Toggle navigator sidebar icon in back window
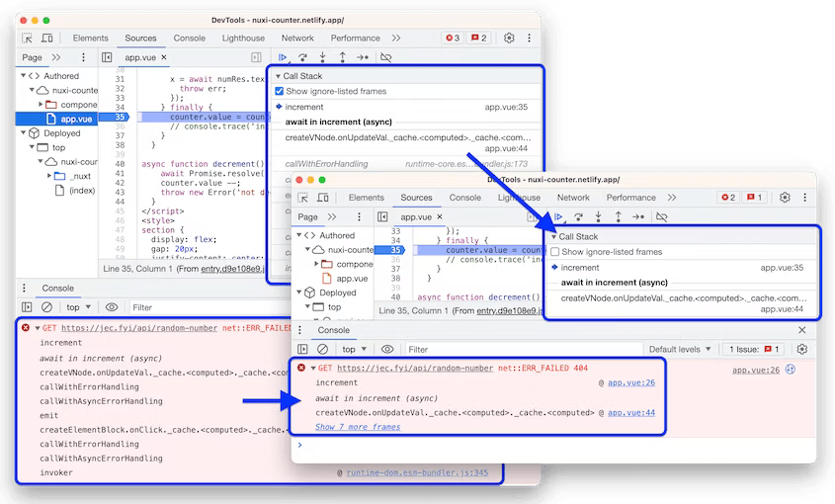Viewport: 835px width, 504px height. pos(107,57)
